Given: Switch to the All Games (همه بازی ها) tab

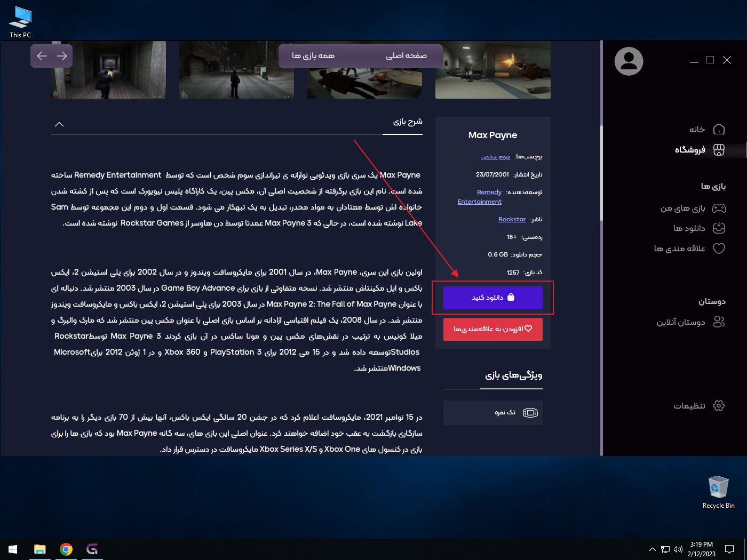Looking at the screenshot, I should click(313, 56).
